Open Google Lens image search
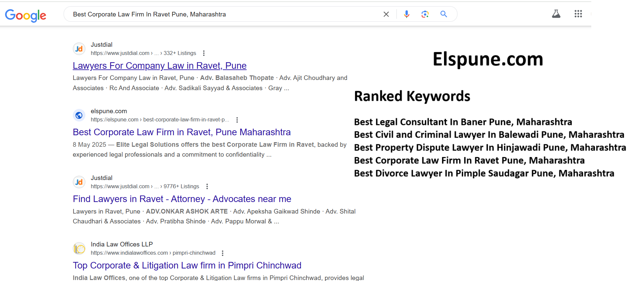Screen dimensions: 644x281 coord(425,14)
